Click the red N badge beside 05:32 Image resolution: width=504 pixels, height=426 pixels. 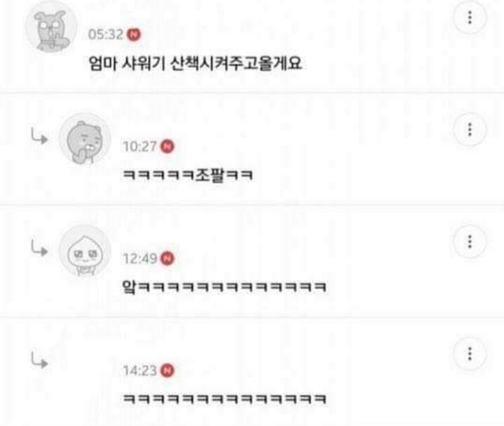pyautogui.click(x=134, y=35)
